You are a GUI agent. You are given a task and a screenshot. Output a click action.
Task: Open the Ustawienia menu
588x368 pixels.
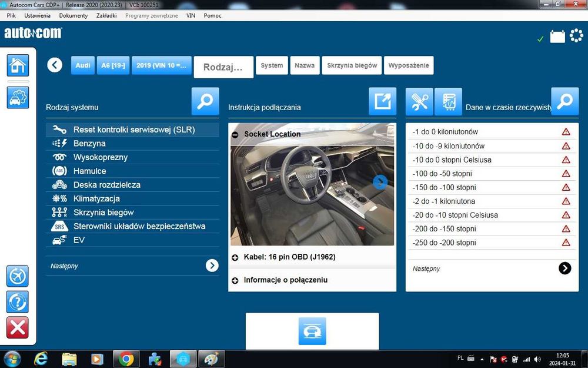(x=37, y=15)
